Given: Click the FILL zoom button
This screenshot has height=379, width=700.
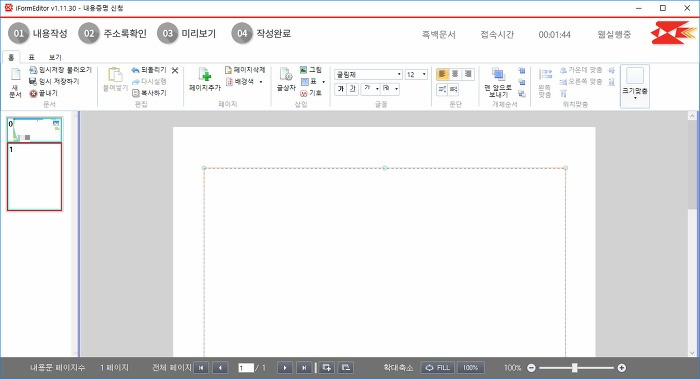Looking at the screenshot, I should click(x=438, y=367).
